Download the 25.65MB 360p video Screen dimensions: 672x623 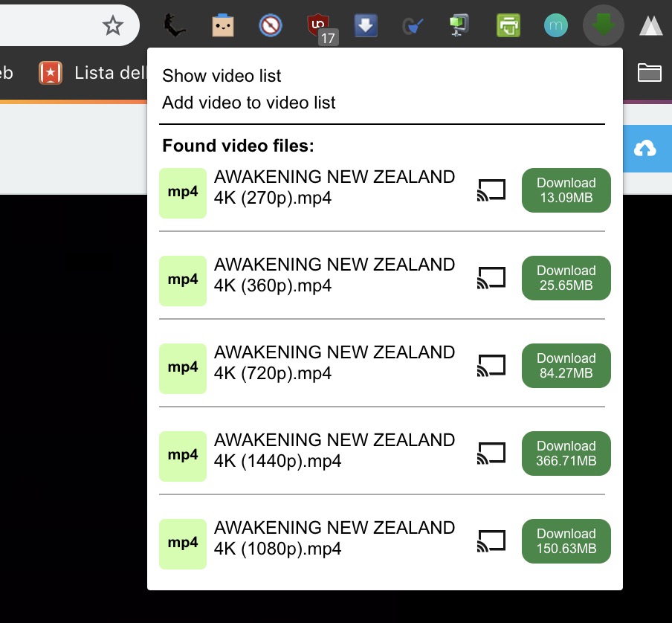pos(566,278)
